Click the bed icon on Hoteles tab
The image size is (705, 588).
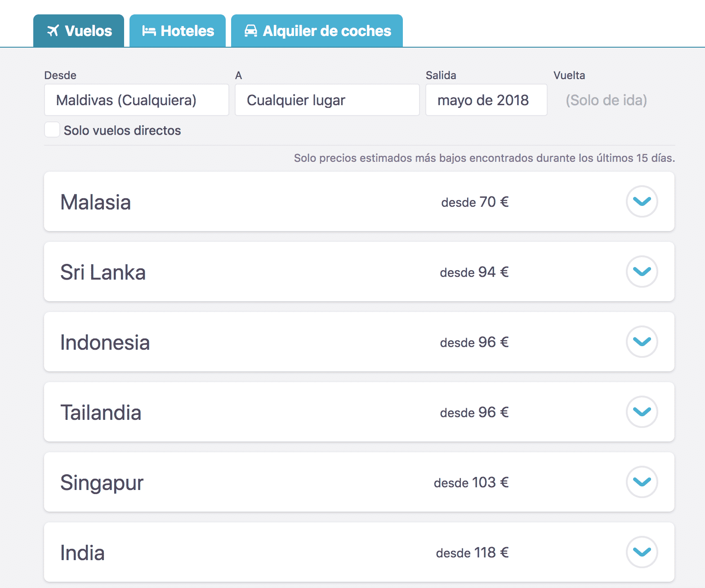coord(149,31)
